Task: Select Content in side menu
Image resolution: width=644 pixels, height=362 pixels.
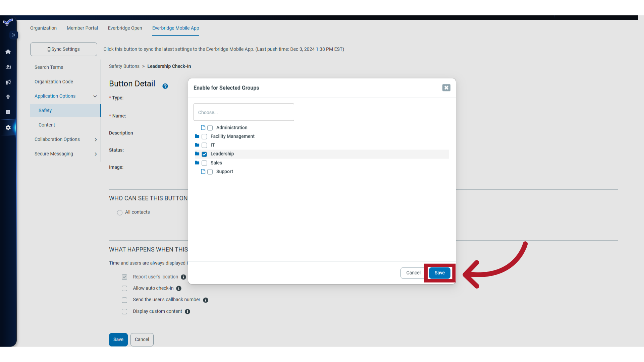Action: coord(47,125)
